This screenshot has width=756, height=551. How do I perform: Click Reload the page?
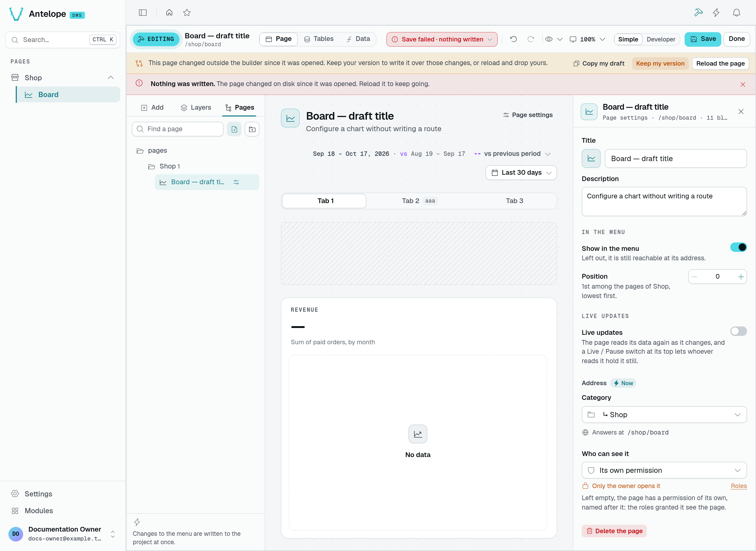[720, 63]
